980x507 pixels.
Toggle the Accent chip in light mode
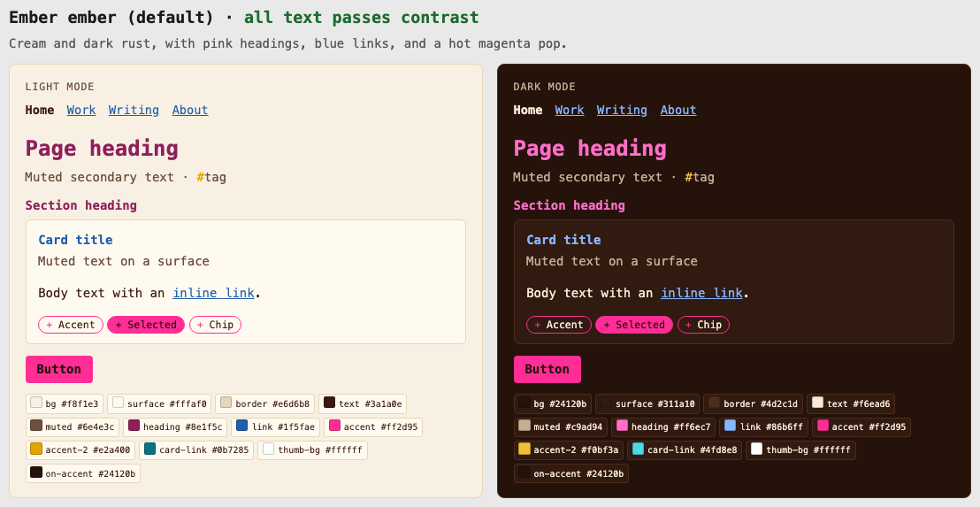(71, 325)
